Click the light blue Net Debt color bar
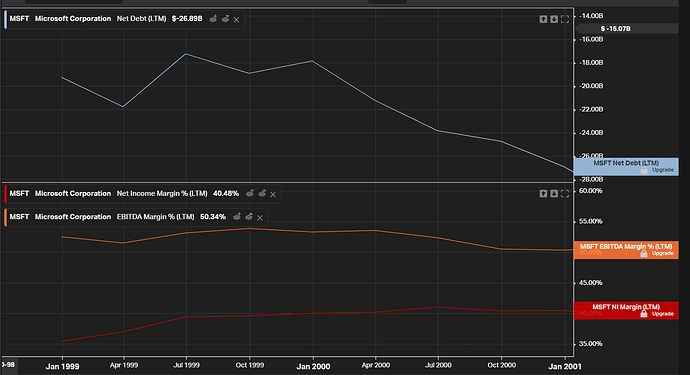This screenshot has width=690, height=375. click(5, 19)
